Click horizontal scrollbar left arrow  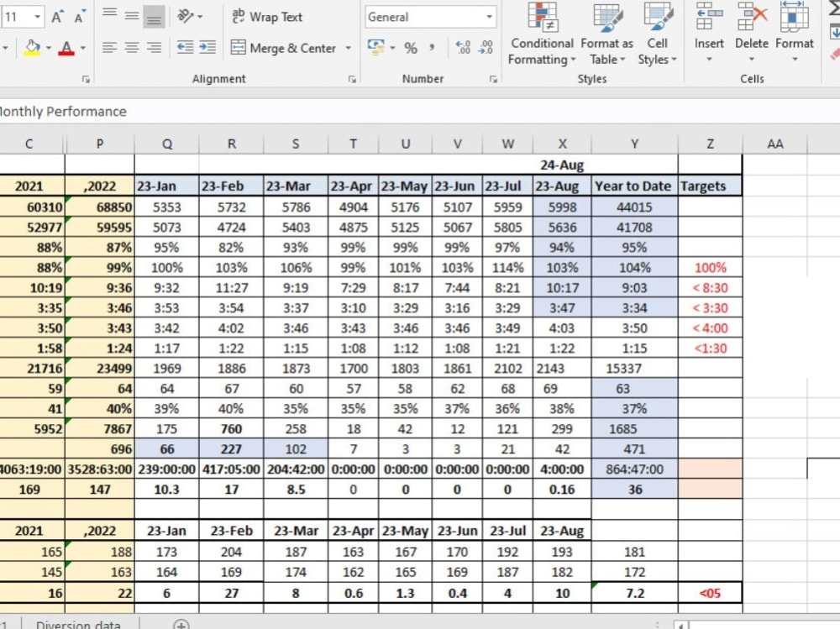(x=681, y=625)
